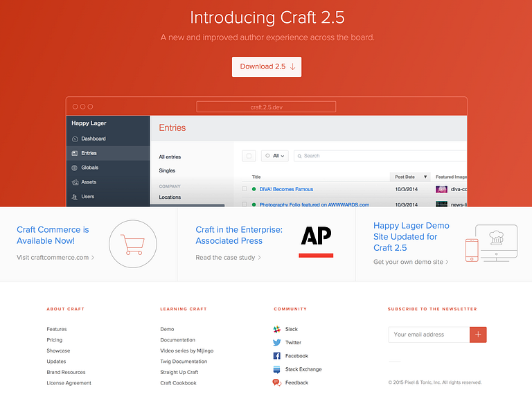This screenshot has width=532, height=399.
Task: Visit craftcommerce.com link
Action: (x=55, y=258)
